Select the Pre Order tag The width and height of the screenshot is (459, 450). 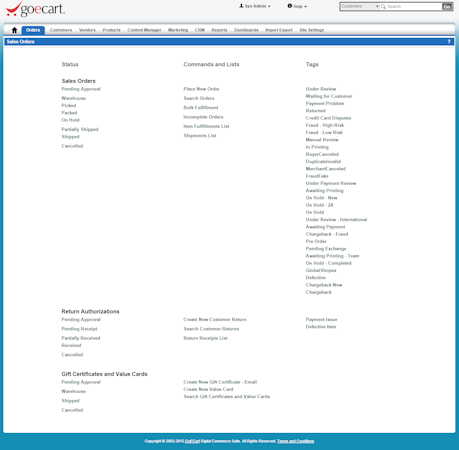[x=316, y=241]
